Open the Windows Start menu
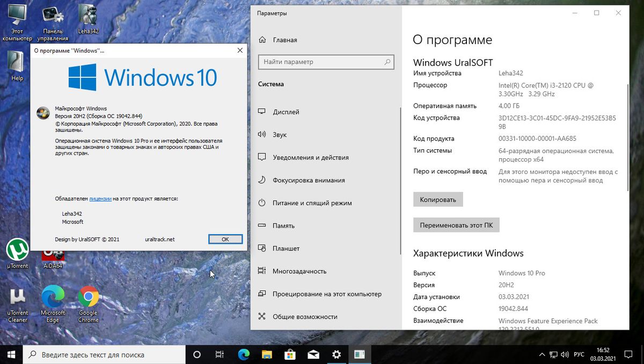 tap(12, 354)
